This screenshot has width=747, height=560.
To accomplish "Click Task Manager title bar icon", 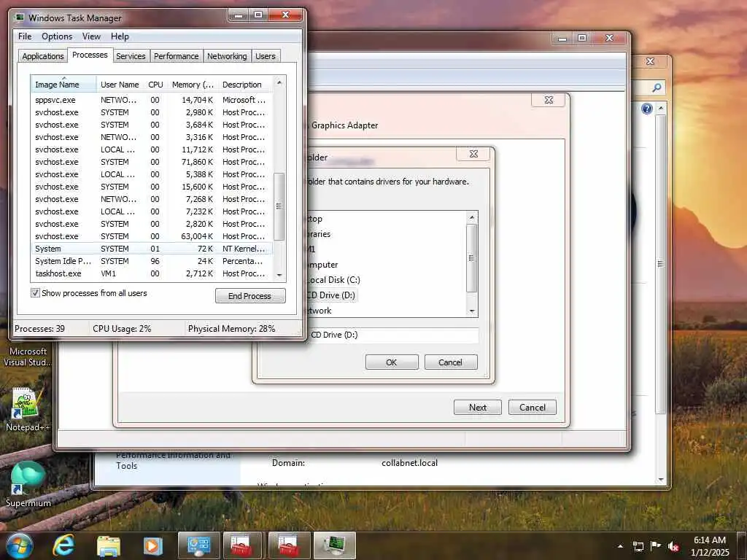I will click(19, 17).
